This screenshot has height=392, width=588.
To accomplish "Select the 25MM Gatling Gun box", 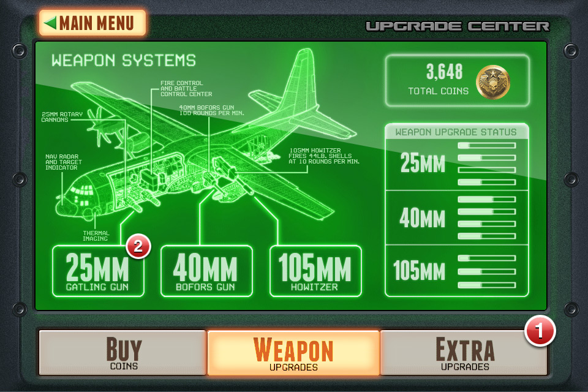I will 98,271.
